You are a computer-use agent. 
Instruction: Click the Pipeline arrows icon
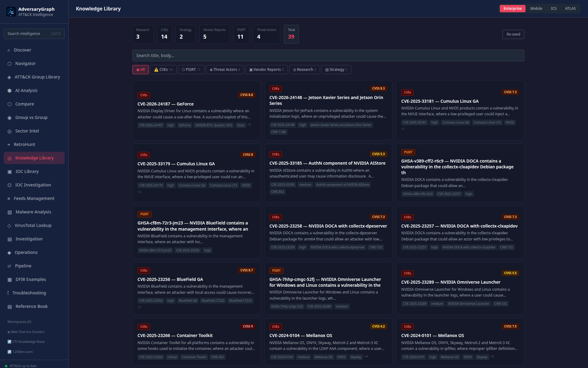point(9,266)
